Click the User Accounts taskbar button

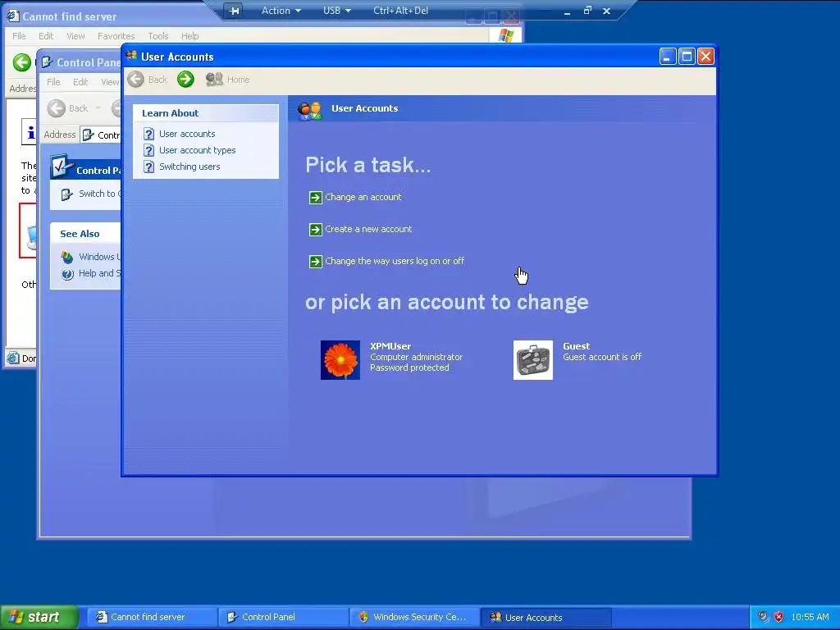click(x=546, y=617)
